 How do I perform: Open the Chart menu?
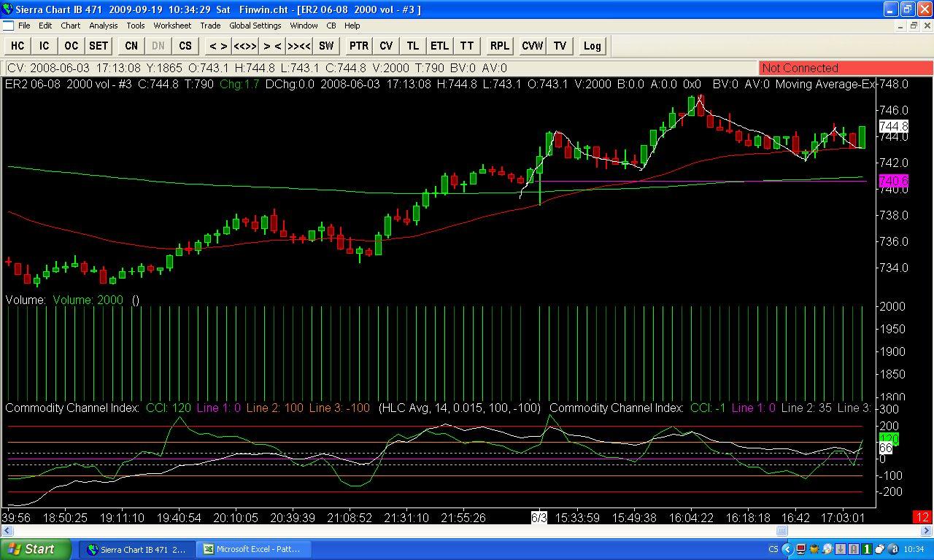71,26
